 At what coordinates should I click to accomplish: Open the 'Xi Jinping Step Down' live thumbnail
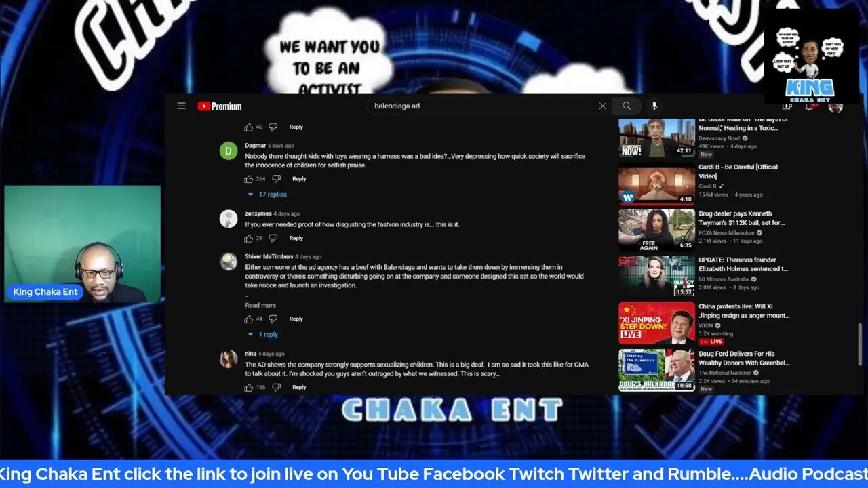point(656,323)
